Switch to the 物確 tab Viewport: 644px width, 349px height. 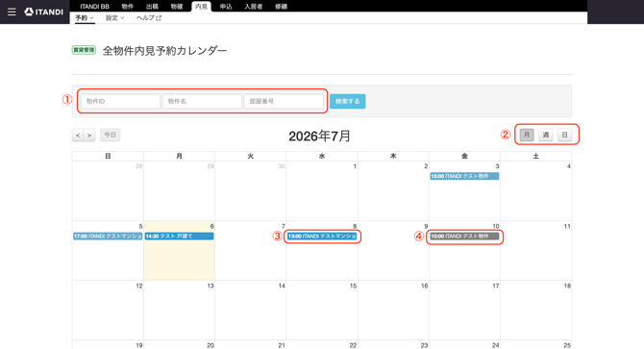177,6
